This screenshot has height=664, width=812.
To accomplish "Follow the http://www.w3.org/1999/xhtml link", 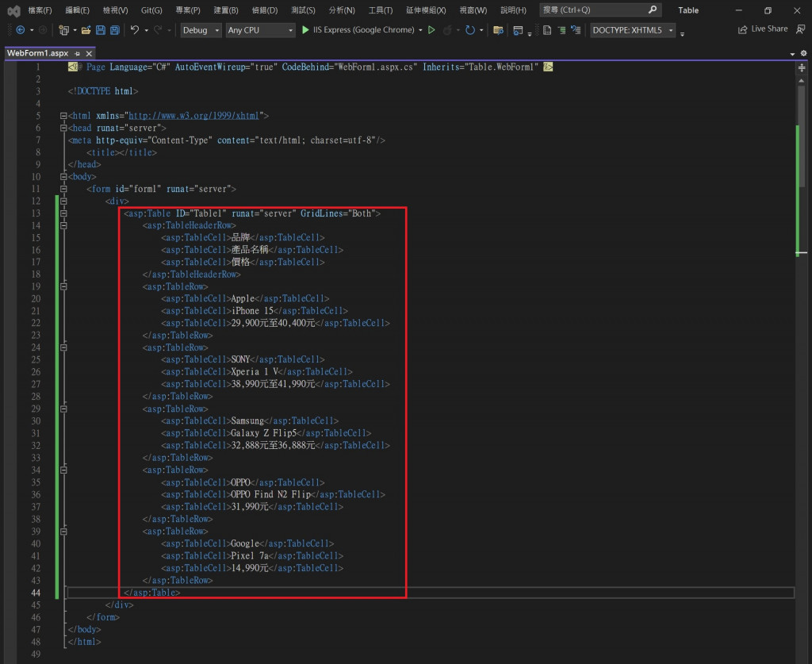I will point(193,116).
